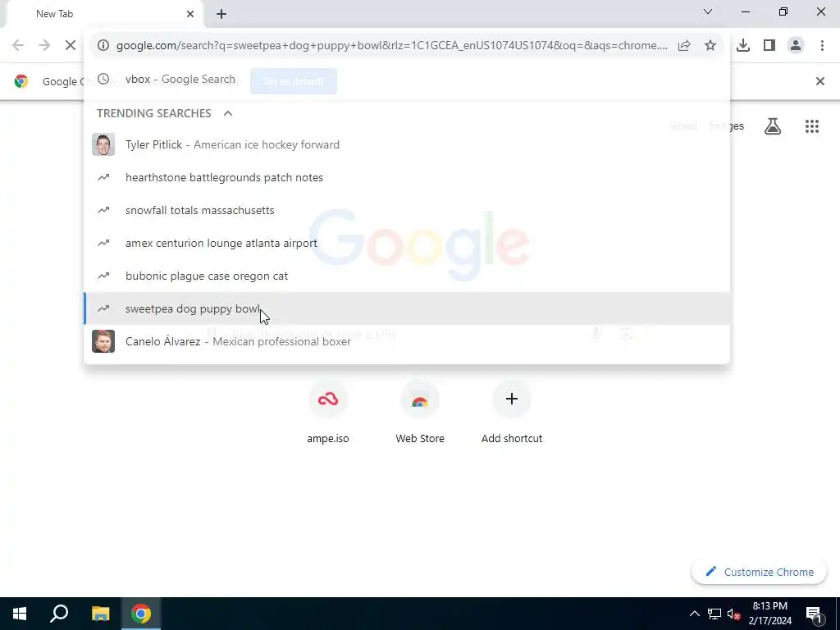
Task: Toggle the Chrome side panel
Action: coord(769,46)
